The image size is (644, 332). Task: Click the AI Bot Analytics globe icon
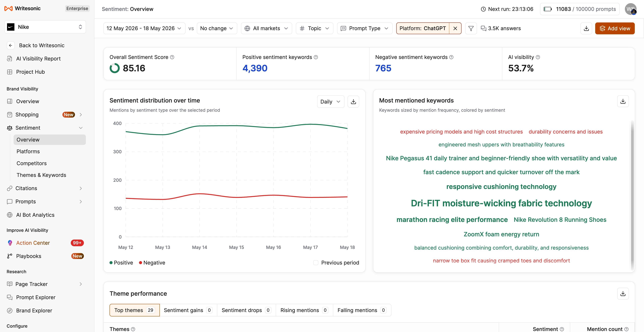coord(10,215)
